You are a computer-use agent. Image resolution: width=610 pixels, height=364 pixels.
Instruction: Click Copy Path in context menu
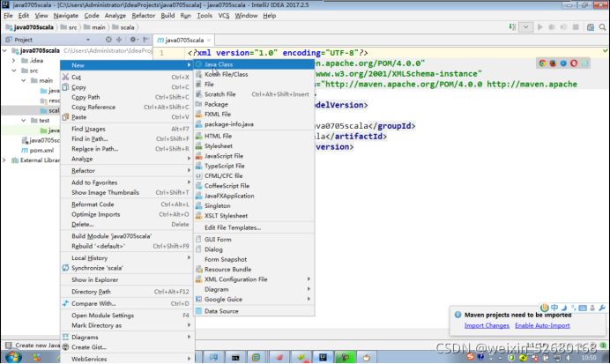click(x=127, y=97)
